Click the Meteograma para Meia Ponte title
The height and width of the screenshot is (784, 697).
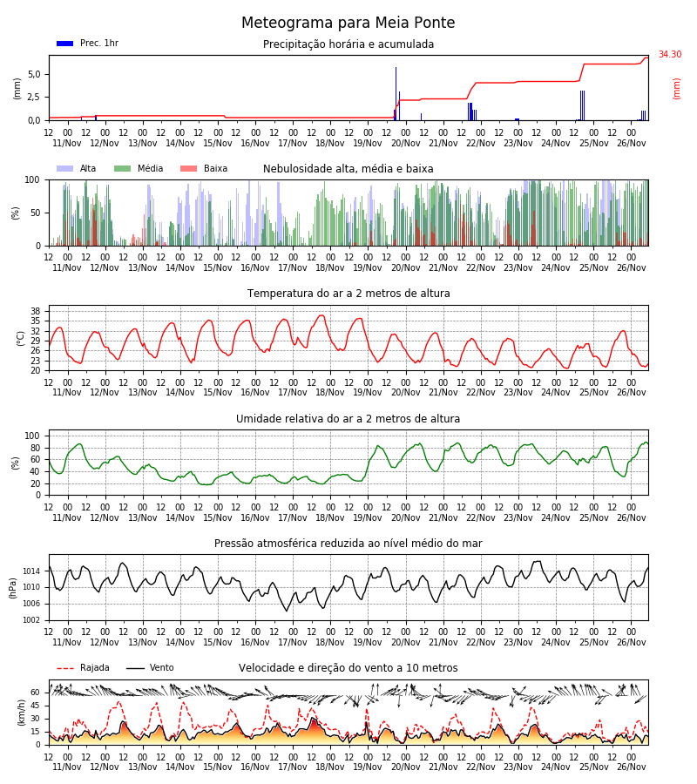[x=348, y=23]
